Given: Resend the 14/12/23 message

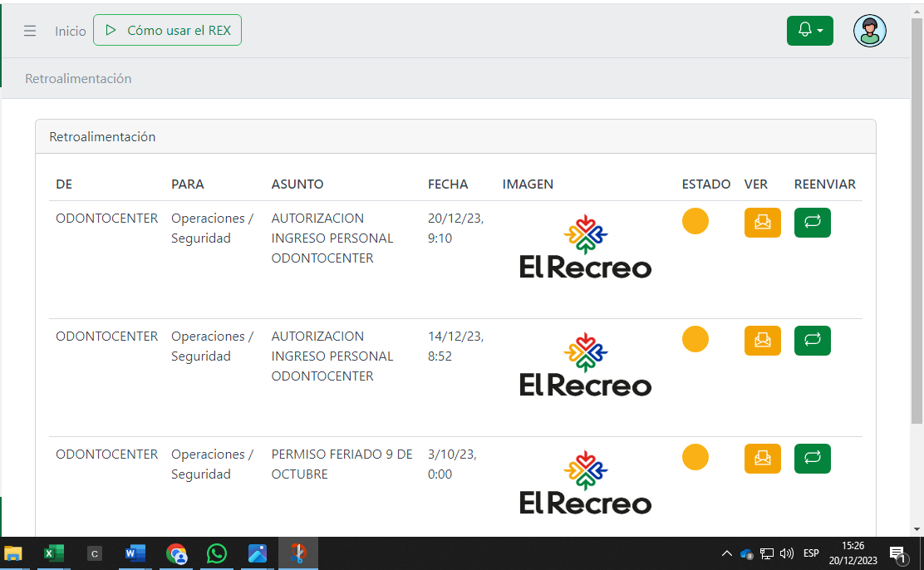Looking at the screenshot, I should point(813,341).
